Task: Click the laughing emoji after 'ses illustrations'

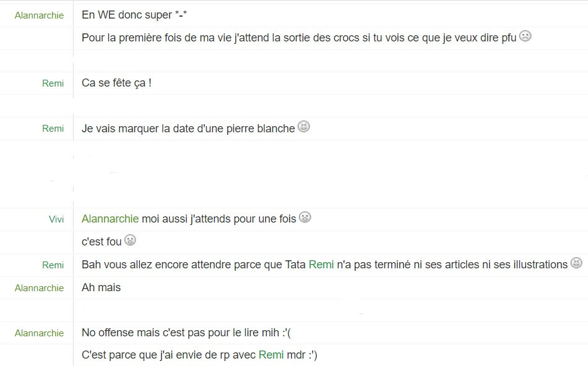Action: 576,263
